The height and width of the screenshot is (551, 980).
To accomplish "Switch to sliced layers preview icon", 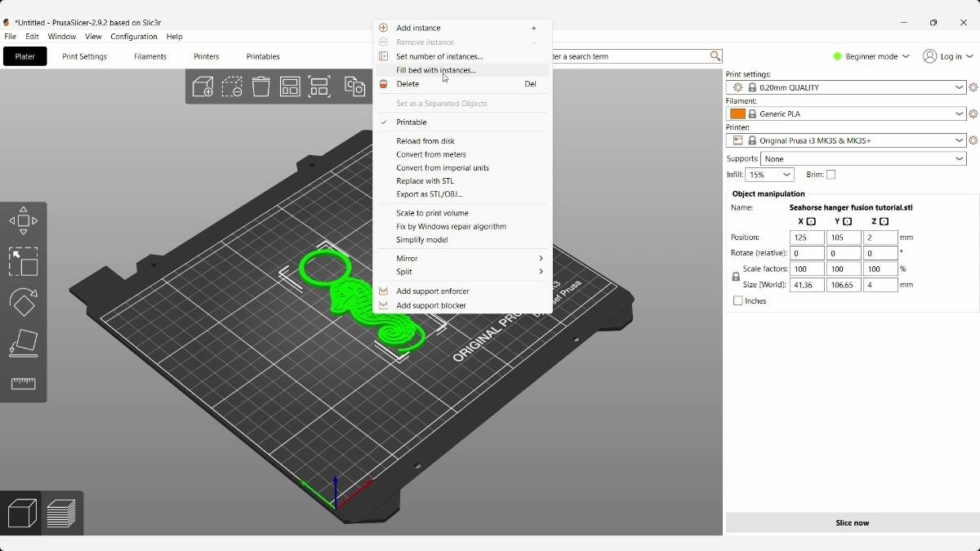I will click(61, 513).
